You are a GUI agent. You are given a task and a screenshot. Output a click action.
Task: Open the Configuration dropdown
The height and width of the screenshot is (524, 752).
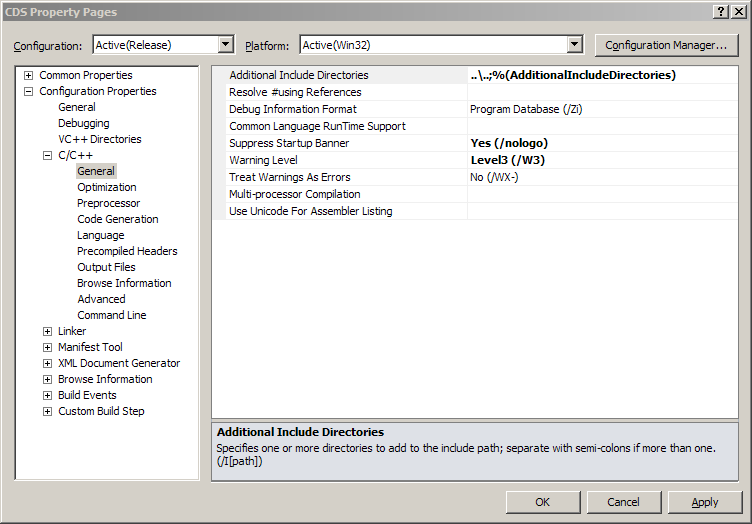tap(225, 45)
